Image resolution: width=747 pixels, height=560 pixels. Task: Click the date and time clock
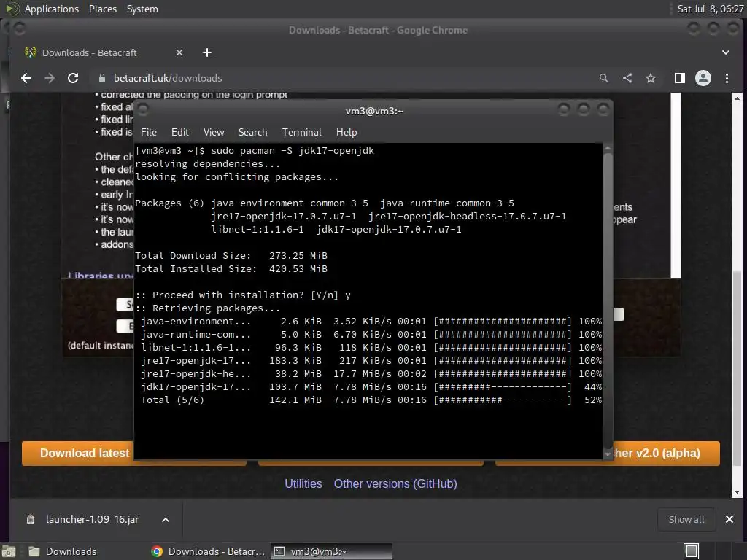(711, 9)
